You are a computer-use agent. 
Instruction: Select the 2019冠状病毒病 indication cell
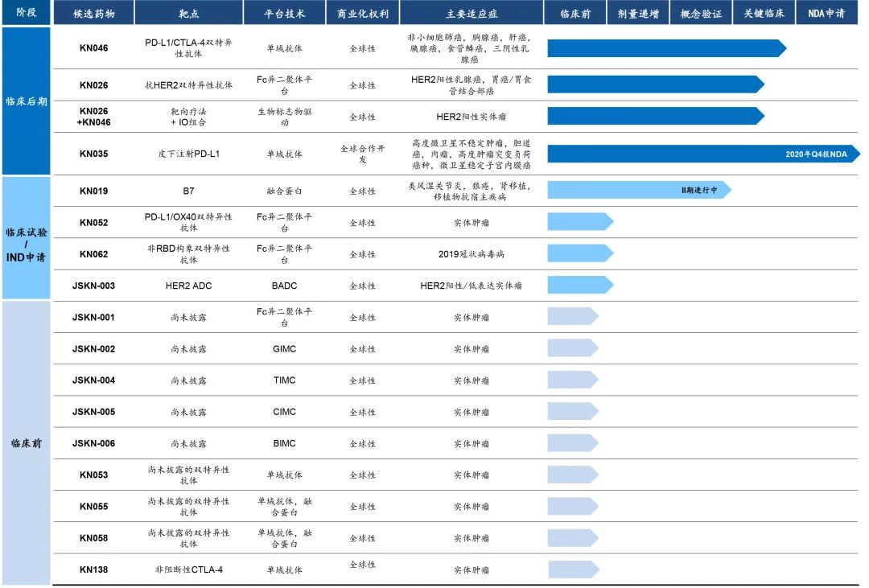[x=471, y=254]
